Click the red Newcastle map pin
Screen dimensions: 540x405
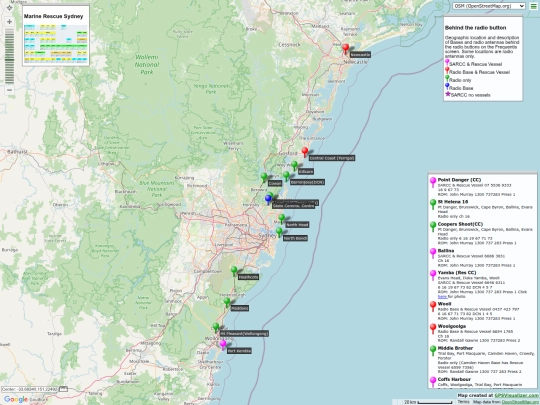345,49
